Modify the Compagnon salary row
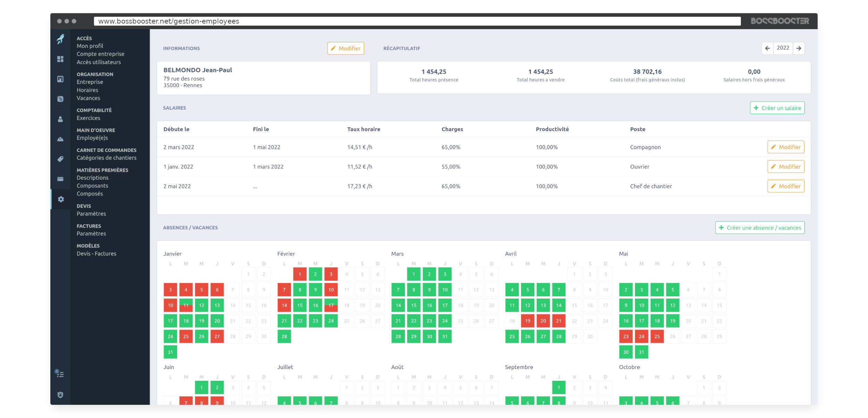868x418 pixels. point(786,147)
